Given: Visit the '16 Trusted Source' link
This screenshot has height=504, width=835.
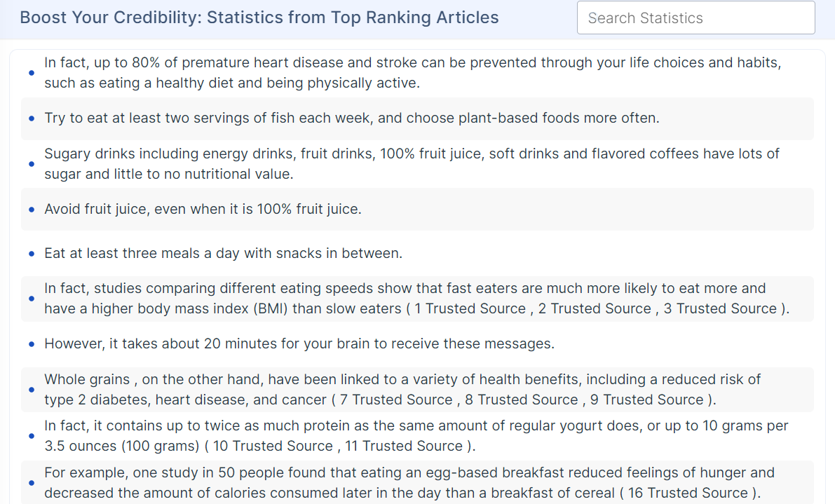Looking at the screenshot, I should [x=688, y=493].
